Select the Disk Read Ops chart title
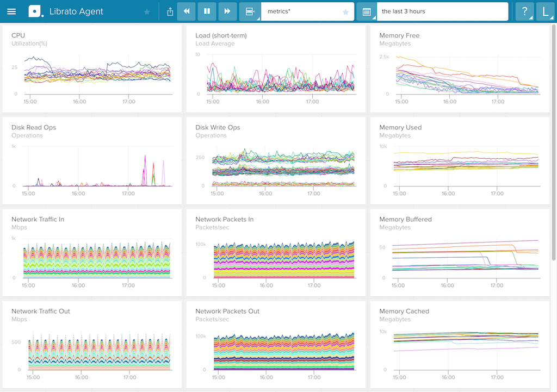This screenshot has width=557, height=392. [x=34, y=127]
